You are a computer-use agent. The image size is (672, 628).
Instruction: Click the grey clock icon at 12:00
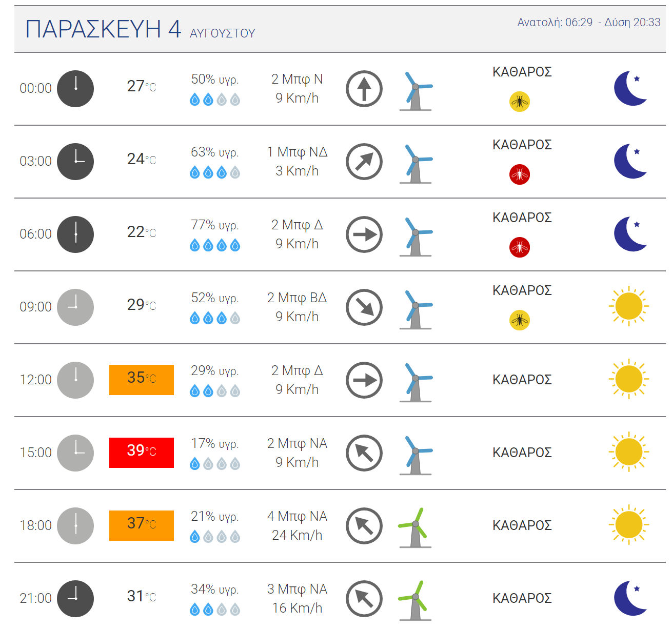coord(75,380)
